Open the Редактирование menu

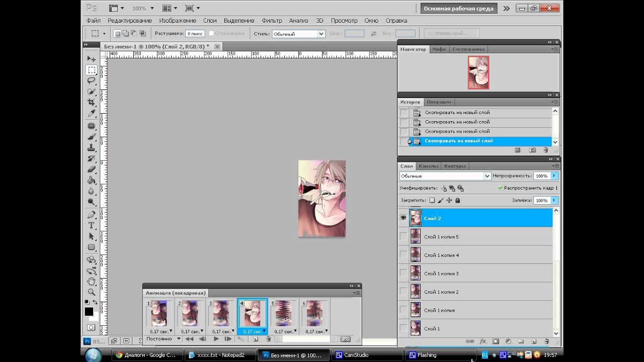130,21
